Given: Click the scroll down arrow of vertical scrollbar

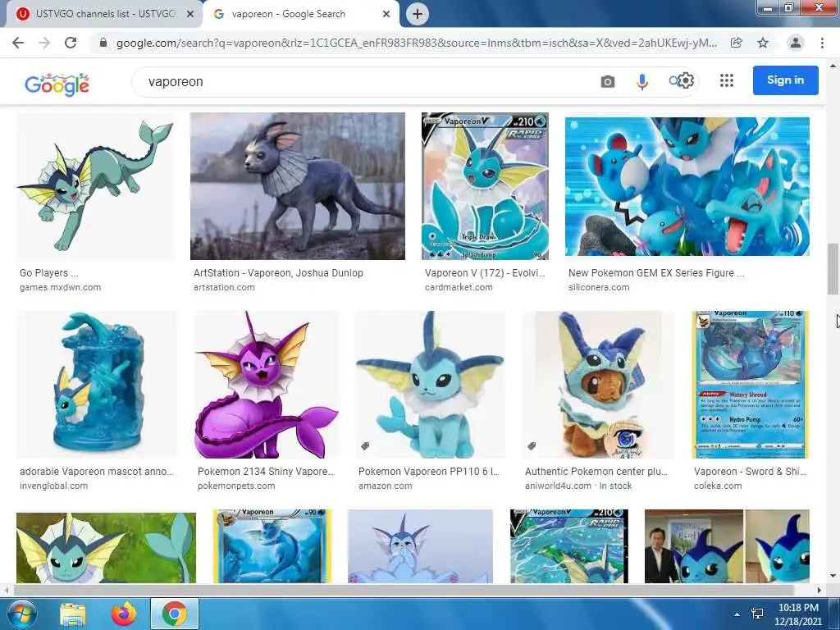Looking at the screenshot, I should (833, 577).
